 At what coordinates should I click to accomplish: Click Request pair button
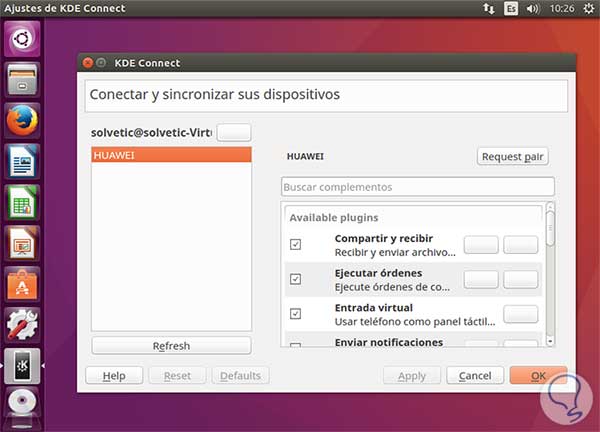(x=513, y=156)
